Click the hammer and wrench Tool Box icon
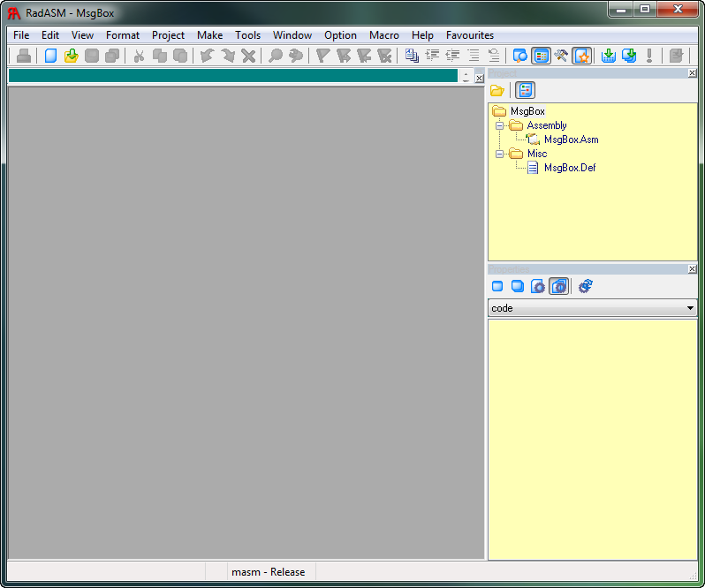Image resolution: width=705 pixels, height=588 pixels. point(561,57)
